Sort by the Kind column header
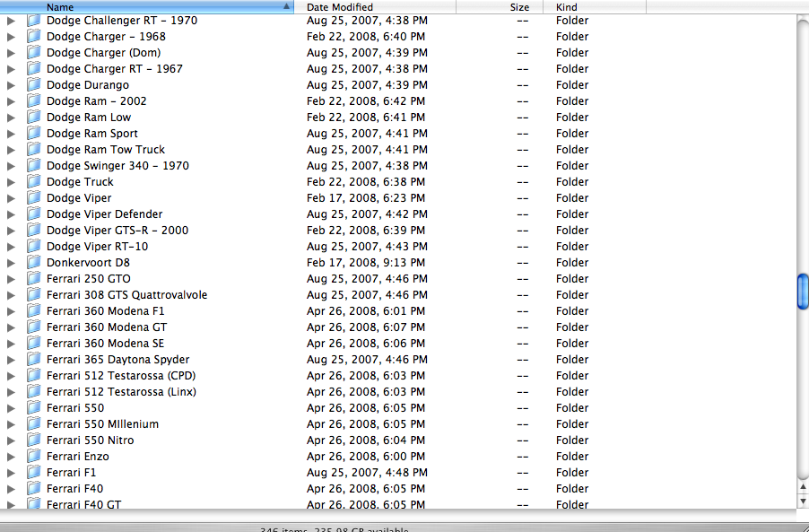The height and width of the screenshot is (532, 809). point(595,6)
